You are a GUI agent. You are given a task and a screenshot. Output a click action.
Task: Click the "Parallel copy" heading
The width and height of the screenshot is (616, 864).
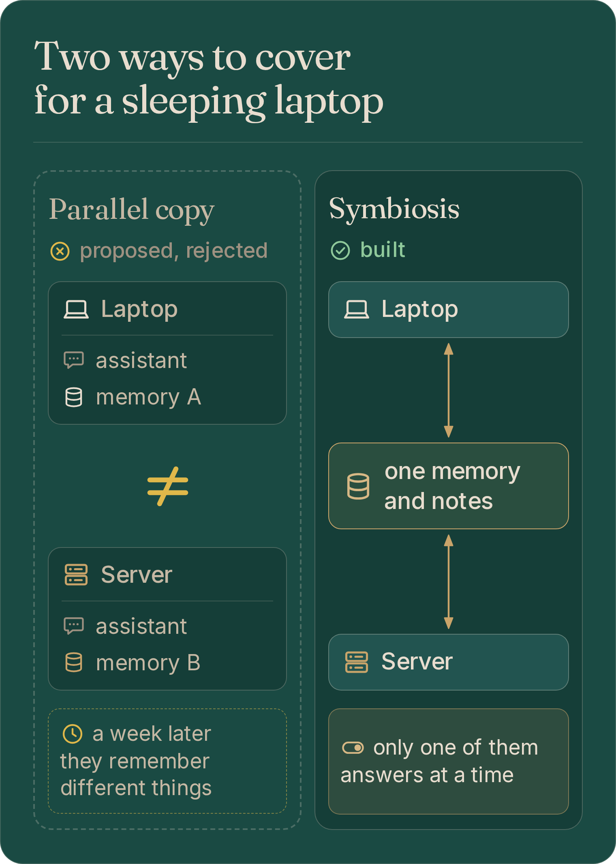point(132,210)
